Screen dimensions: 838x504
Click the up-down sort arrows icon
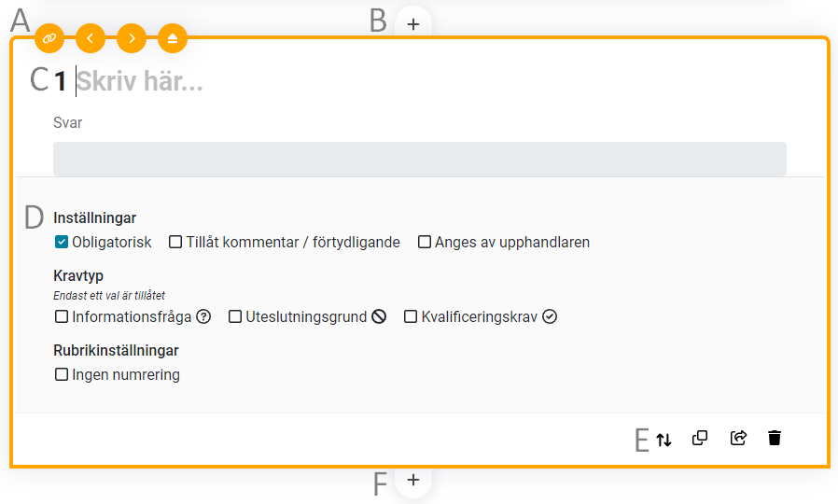point(663,439)
